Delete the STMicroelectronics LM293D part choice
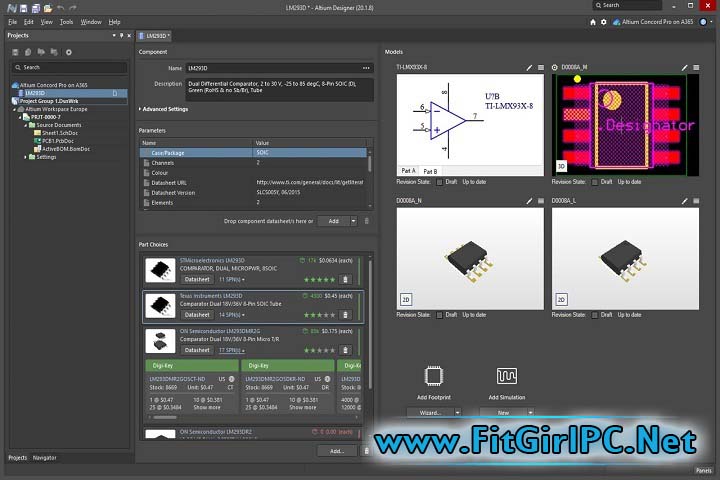This screenshot has height=480, width=720. pyautogui.click(x=346, y=279)
